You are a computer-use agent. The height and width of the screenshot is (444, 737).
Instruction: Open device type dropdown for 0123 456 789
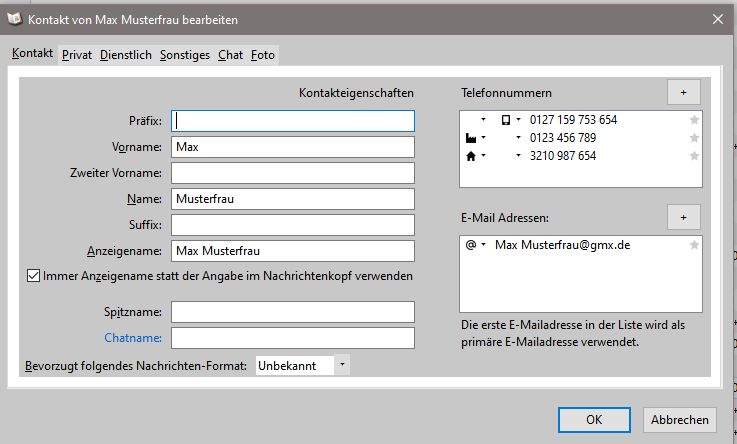click(518, 138)
